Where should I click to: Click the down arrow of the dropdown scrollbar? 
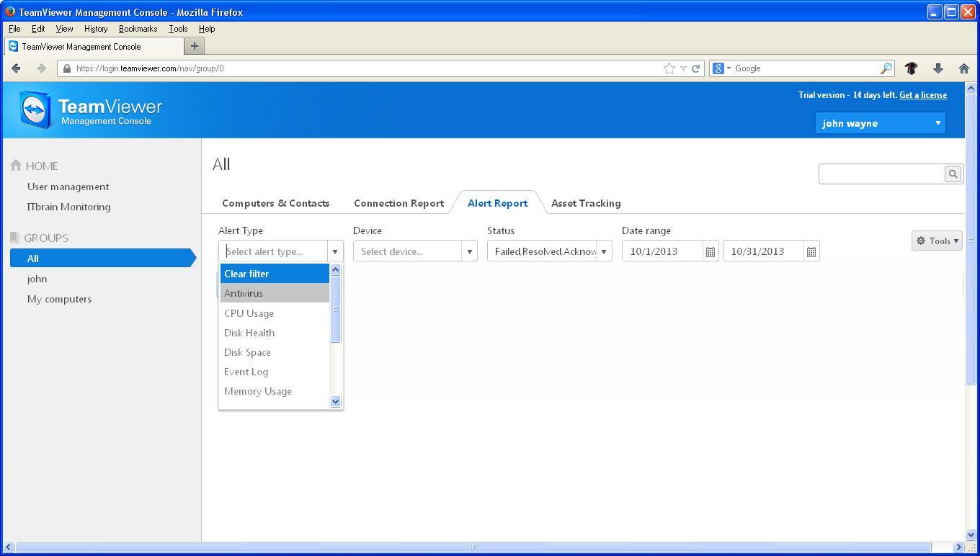[x=335, y=402]
